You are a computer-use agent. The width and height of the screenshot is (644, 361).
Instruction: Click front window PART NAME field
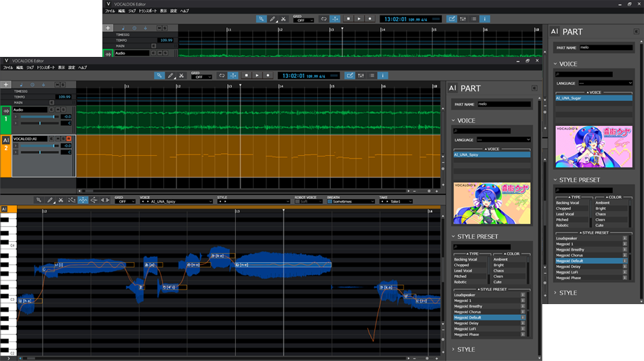[504, 104]
